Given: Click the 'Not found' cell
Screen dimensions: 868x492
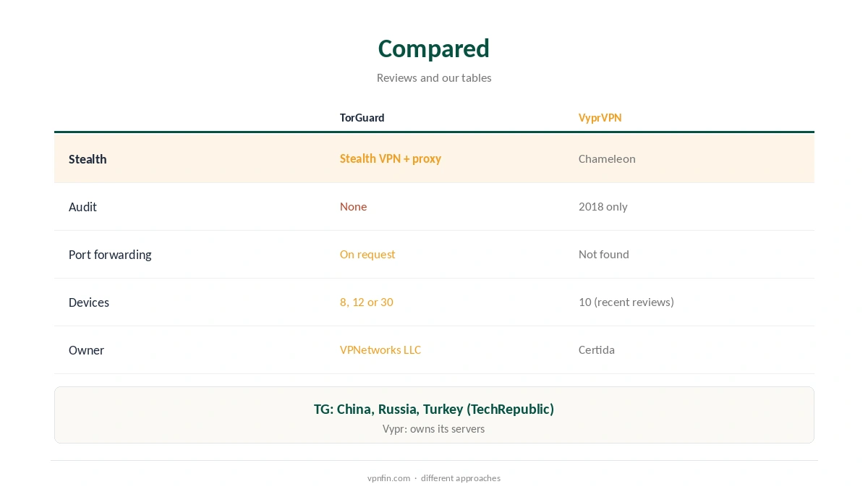Looking at the screenshot, I should 604,254.
